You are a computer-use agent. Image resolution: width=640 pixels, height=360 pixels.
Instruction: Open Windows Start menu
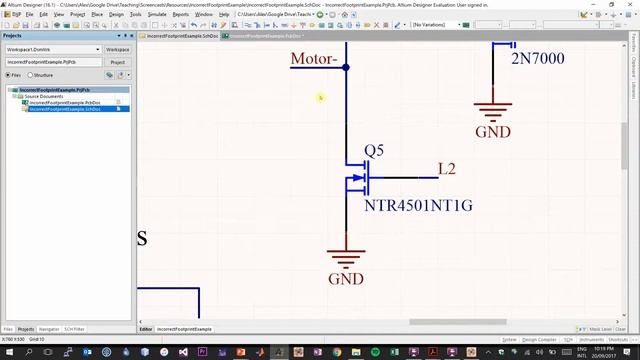click(9, 352)
